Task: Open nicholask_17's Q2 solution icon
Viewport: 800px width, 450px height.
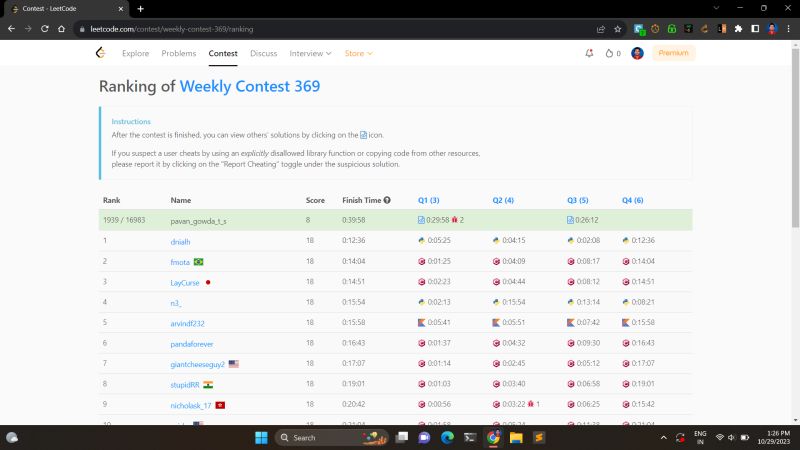Action: pyautogui.click(x=496, y=404)
